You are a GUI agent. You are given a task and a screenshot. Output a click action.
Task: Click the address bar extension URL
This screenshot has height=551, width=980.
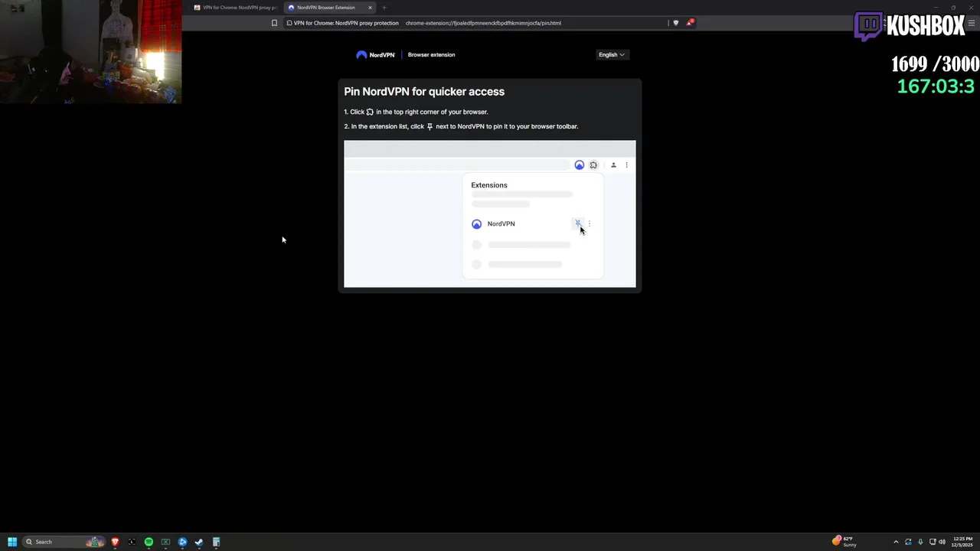click(483, 23)
